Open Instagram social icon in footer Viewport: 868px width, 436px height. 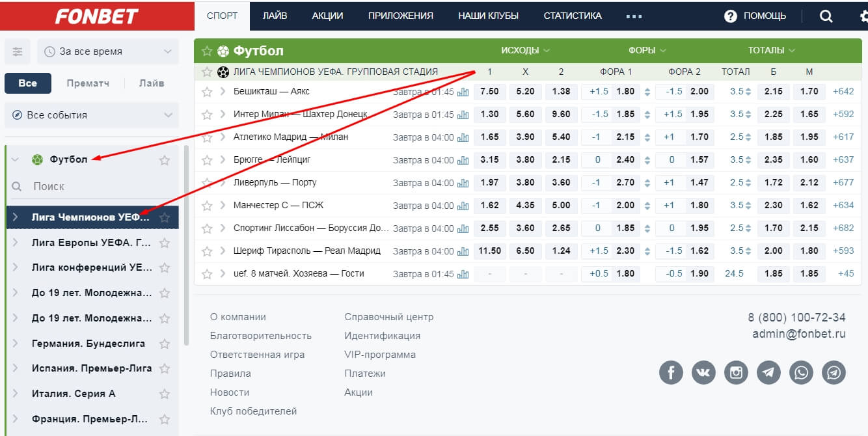736,372
